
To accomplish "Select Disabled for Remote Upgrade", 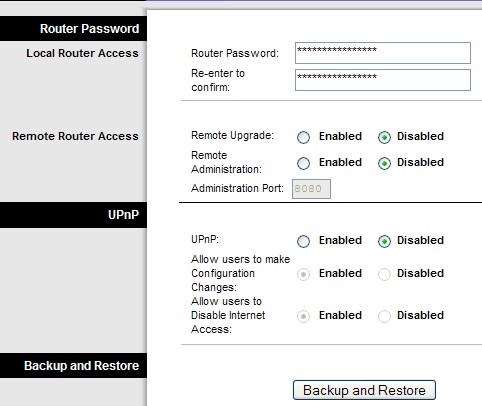I will pyautogui.click(x=384, y=137).
